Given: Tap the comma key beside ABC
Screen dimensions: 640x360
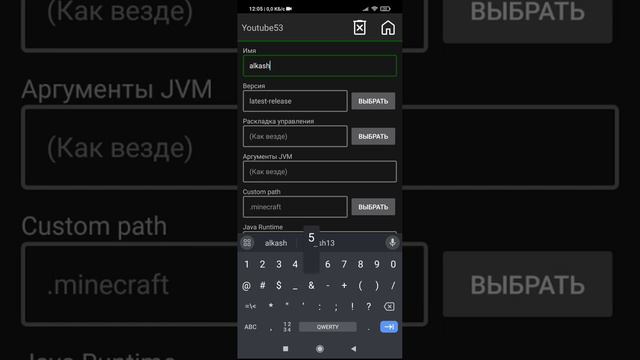Looking at the screenshot, I should (x=271, y=328).
